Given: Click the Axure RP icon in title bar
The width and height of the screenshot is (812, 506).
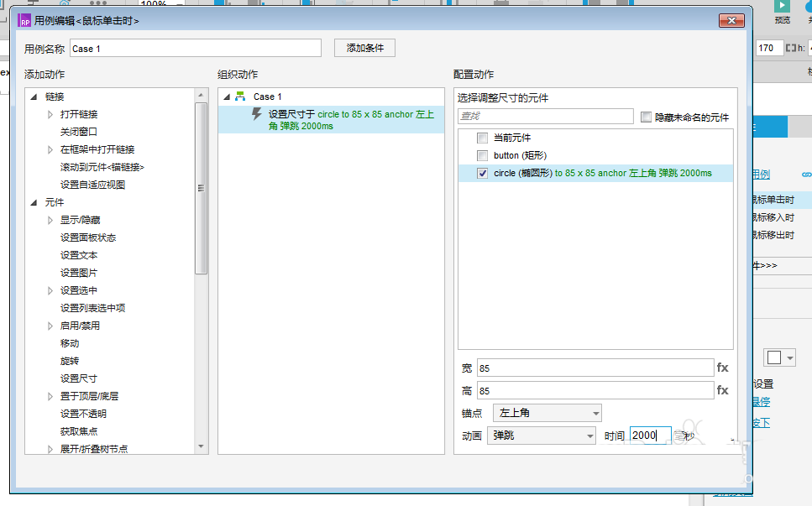Looking at the screenshot, I should [24, 21].
